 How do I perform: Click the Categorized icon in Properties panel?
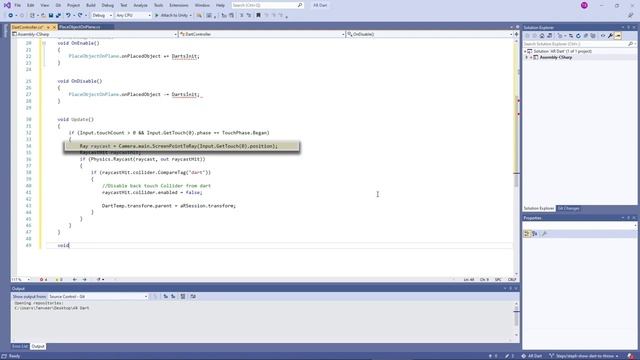click(527, 234)
